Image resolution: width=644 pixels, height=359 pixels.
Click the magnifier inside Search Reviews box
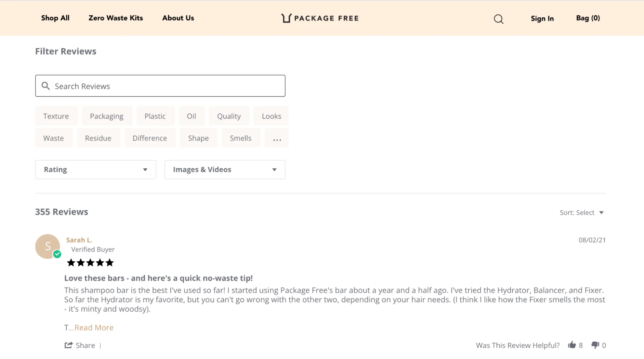click(46, 86)
